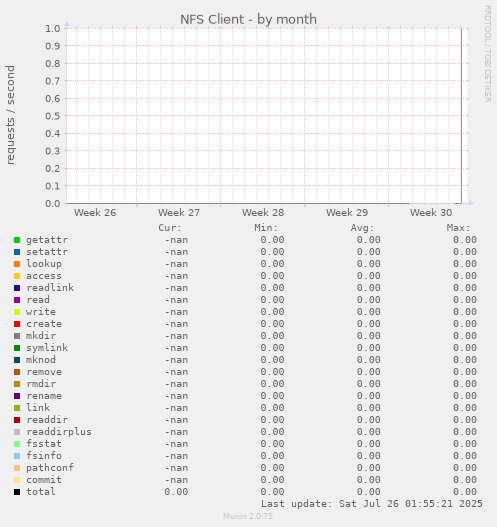Click the Week 26 axis label
Screen dimensions: 497x527
click(95, 212)
